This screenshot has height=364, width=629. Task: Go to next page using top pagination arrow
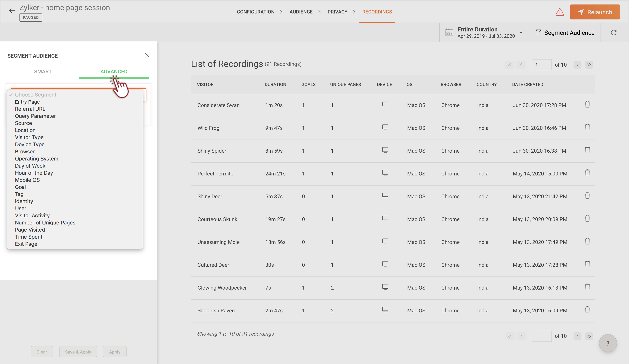pos(577,65)
